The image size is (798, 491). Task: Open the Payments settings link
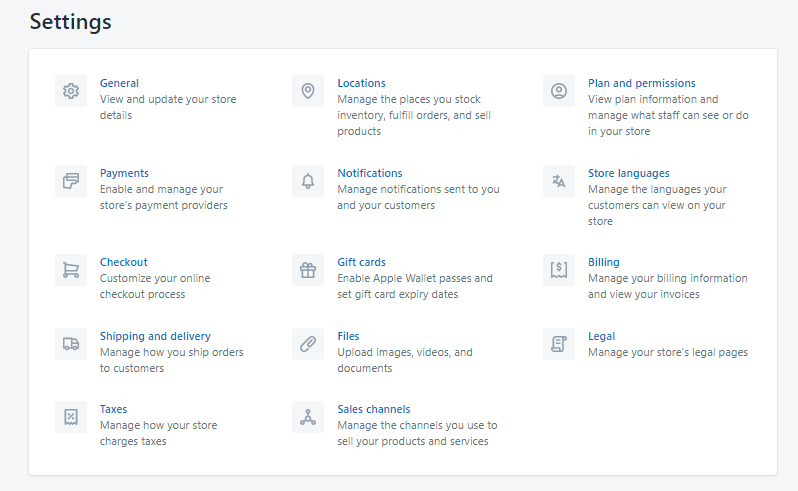[124, 173]
